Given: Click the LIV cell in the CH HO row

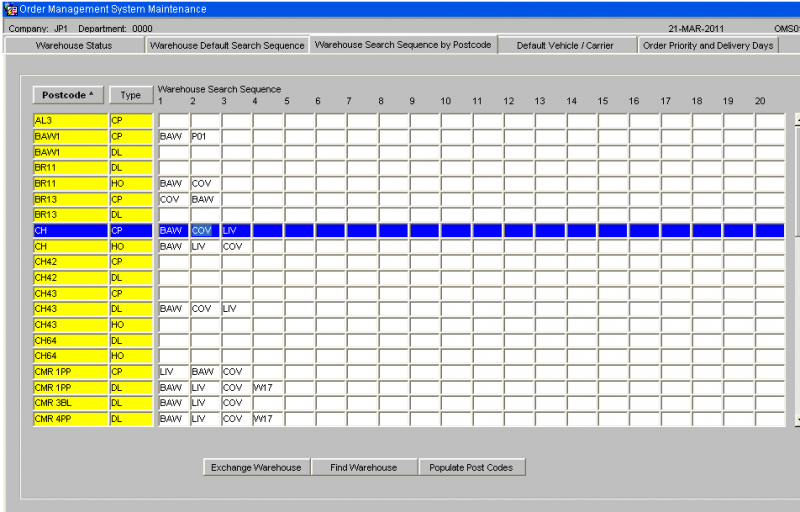Looking at the screenshot, I should pos(205,246).
